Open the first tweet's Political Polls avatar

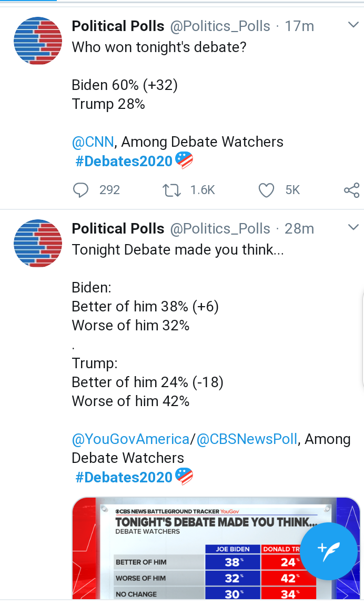point(38,41)
